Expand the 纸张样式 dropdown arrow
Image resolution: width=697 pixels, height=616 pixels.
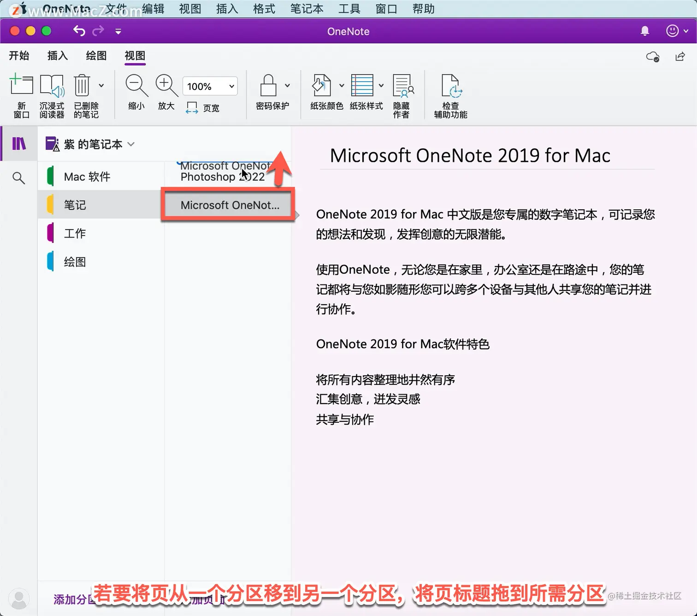[x=381, y=85]
